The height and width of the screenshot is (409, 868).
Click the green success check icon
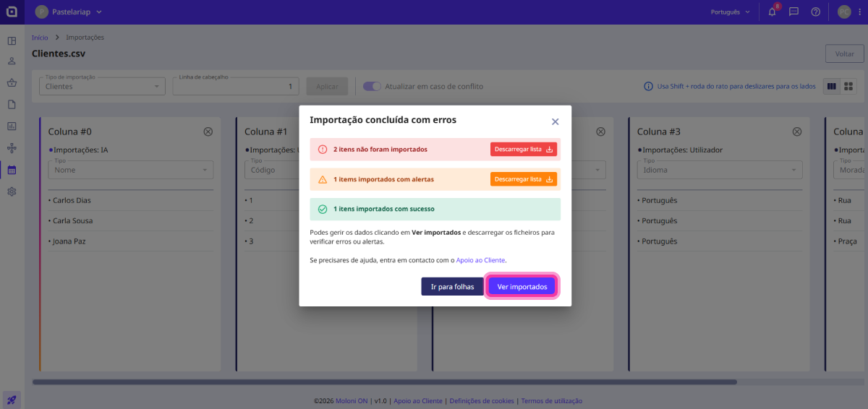tap(323, 209)
